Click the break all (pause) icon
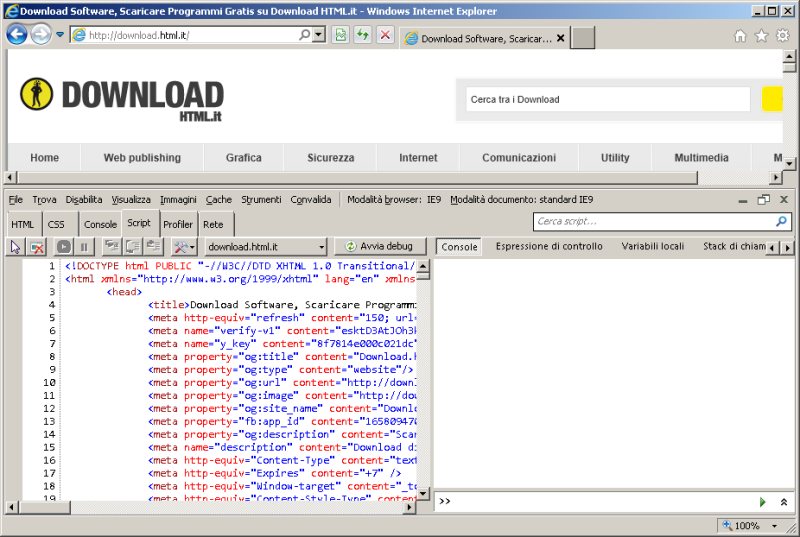 (x=85, y=246)
